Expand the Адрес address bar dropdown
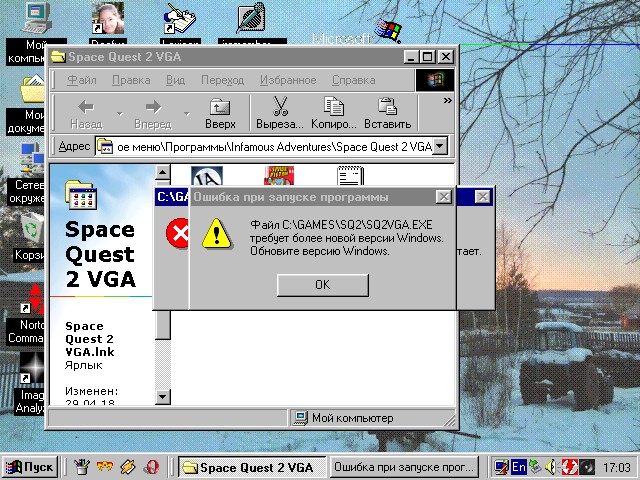 point(440,146)
